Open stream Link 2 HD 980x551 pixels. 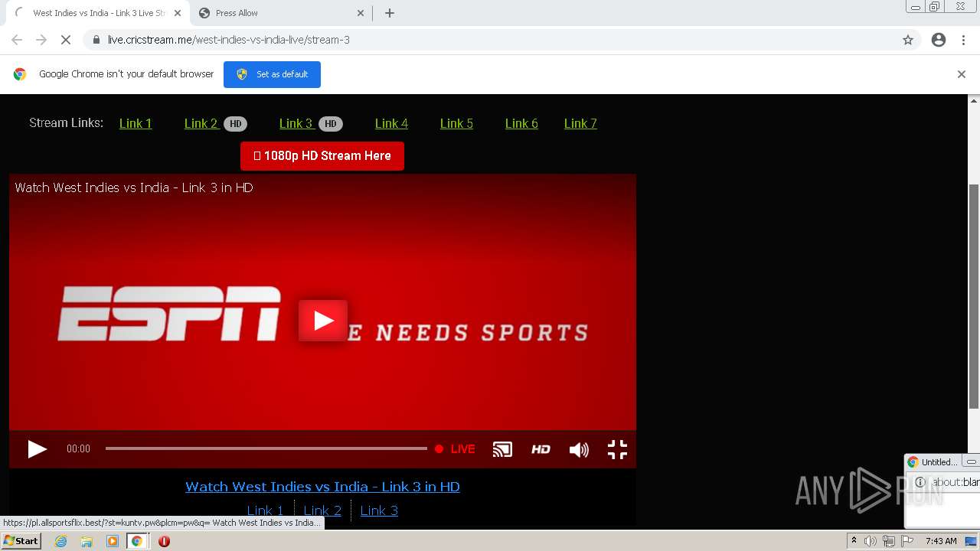click(x=215, y=123)
